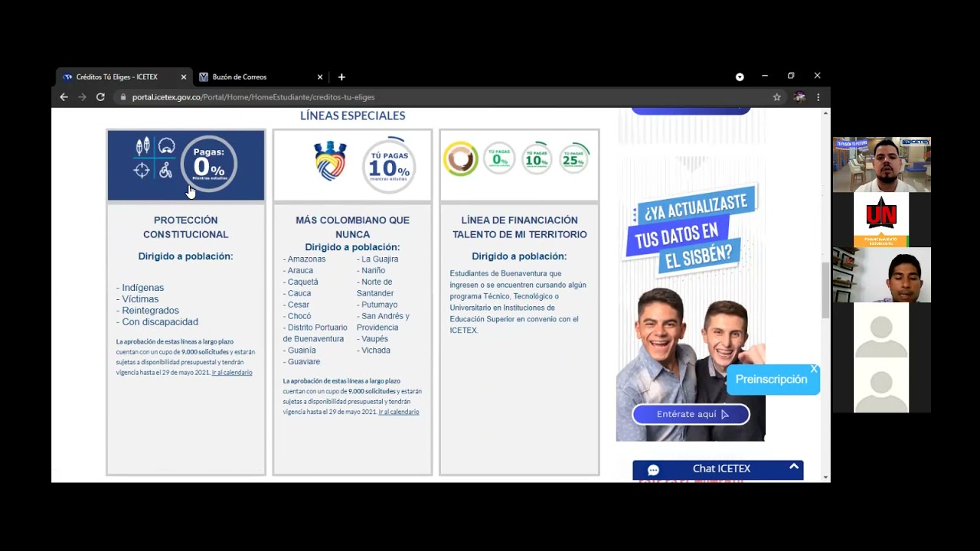980x551 pixels.
Task: Click the Líneas Especiales heading
Action: click(353, 116)
